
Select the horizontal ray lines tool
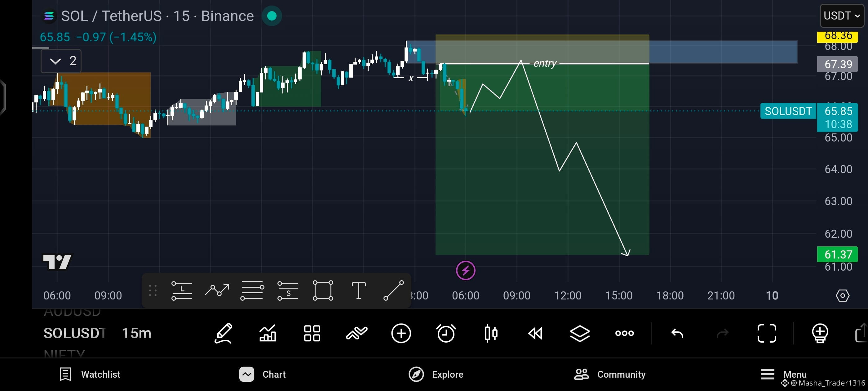pyautogui.click(x=252, y=290)
